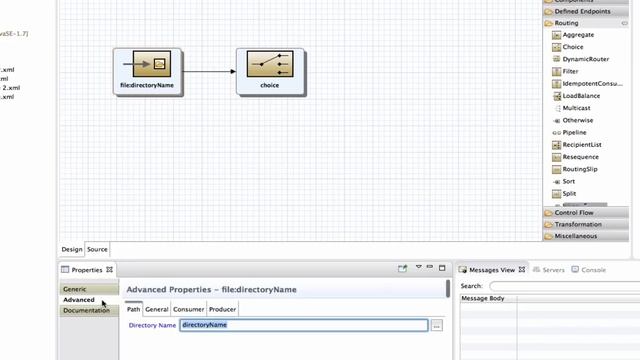This screenshot has width=640, height=360.
Task: Pick the Choice icon in Routing palette
Action: pyautogui.click(x=556, y=47)
